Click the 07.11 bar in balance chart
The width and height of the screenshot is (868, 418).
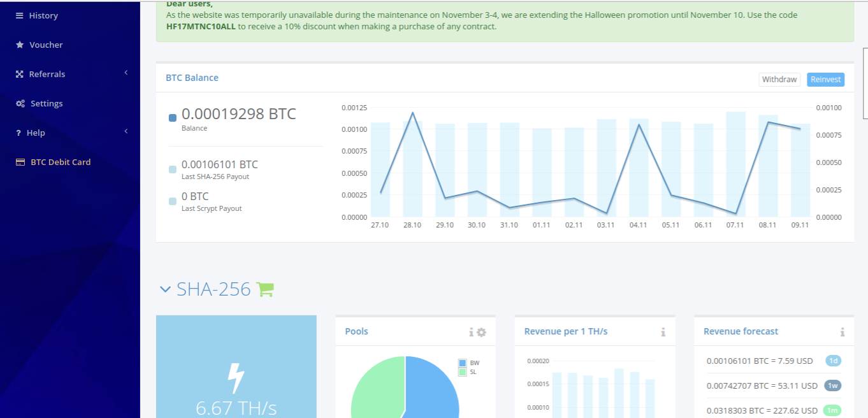736,164
